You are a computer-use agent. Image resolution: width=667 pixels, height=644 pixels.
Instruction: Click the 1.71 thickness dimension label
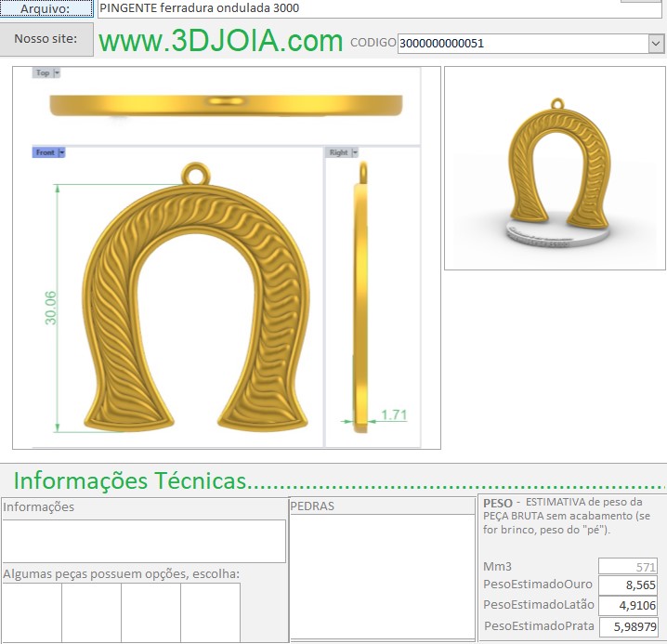pyautogui.click(x=393, y=415)
